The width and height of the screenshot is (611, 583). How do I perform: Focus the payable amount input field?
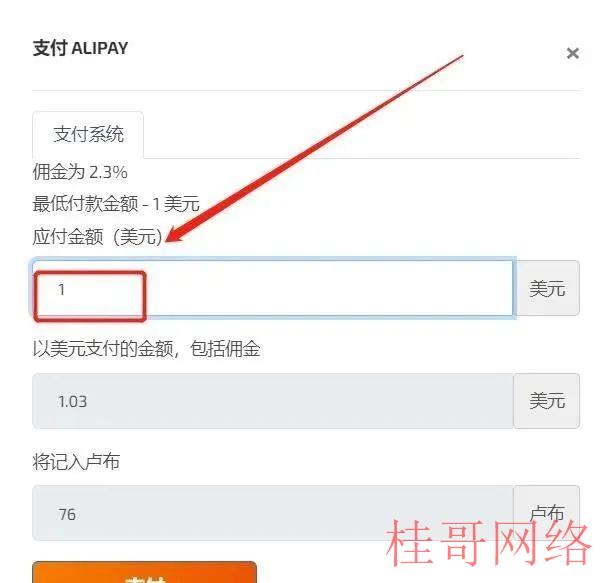tap(273, 288)
